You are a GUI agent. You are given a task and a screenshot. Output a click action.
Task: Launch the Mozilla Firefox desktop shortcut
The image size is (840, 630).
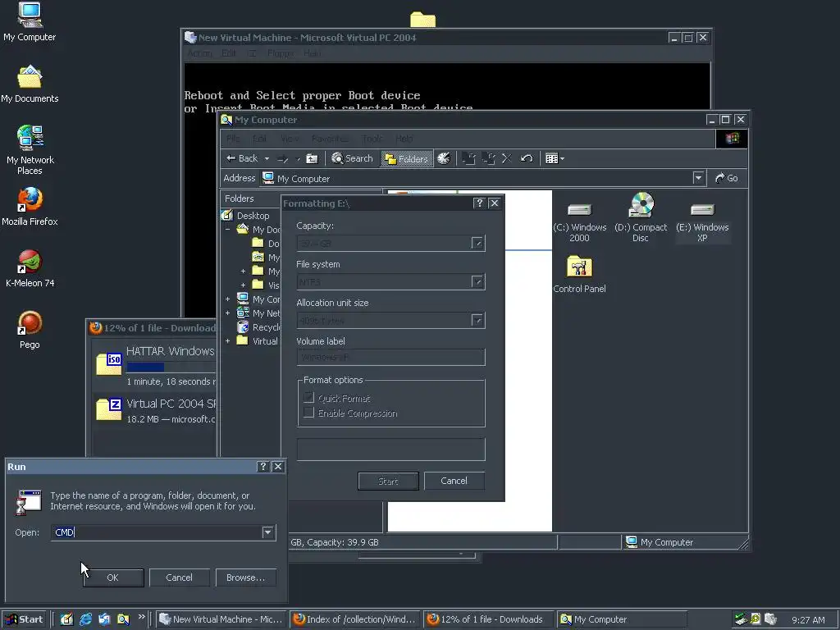30,207
